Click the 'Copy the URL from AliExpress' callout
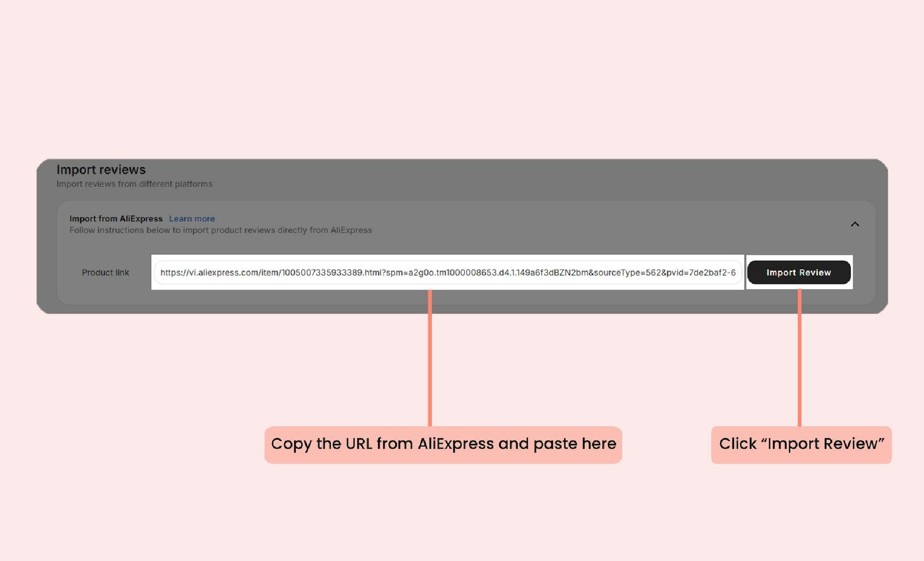 coord(443,444)
